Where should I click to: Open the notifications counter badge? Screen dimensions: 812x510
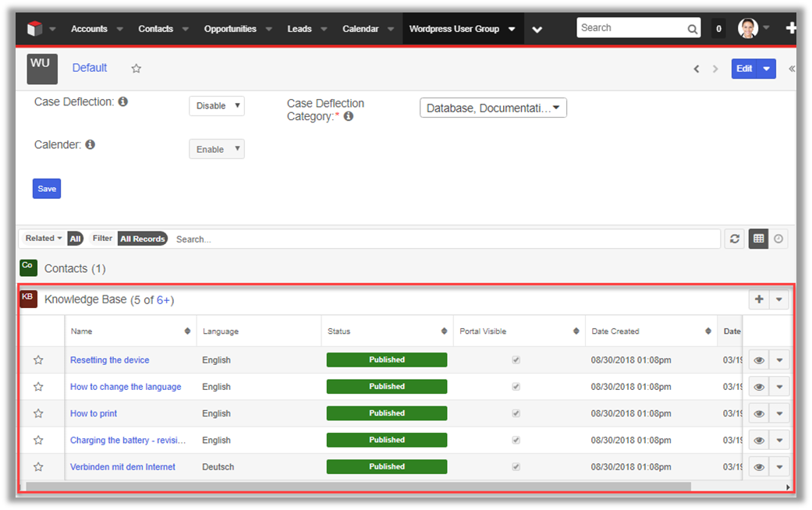click(718, 29)
